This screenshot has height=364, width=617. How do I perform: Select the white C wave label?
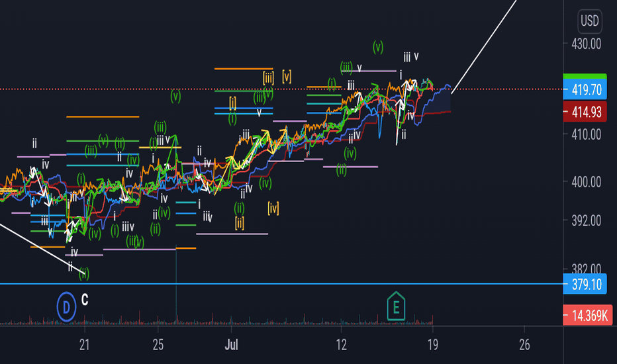(85, 300)
